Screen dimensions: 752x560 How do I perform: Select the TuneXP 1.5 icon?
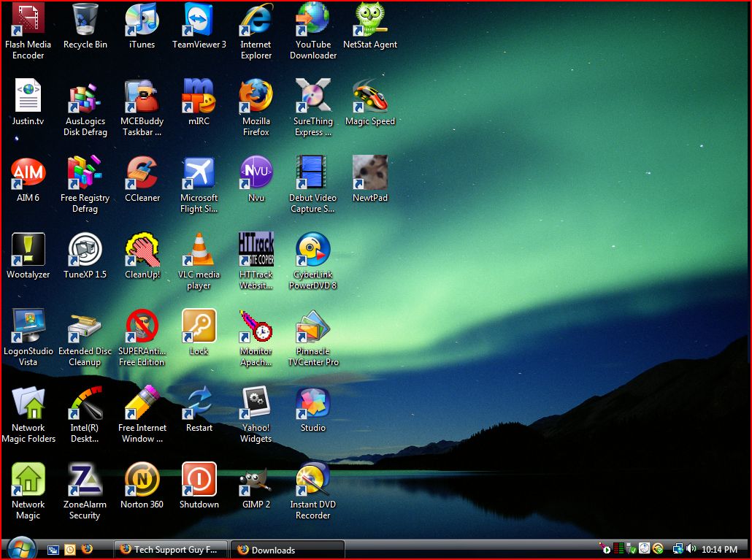tap(85, 249)
